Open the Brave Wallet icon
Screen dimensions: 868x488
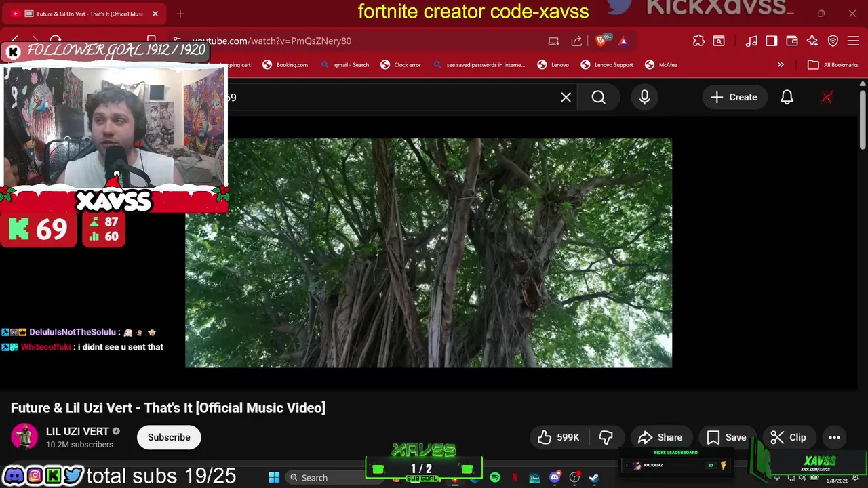pos(792,41)
